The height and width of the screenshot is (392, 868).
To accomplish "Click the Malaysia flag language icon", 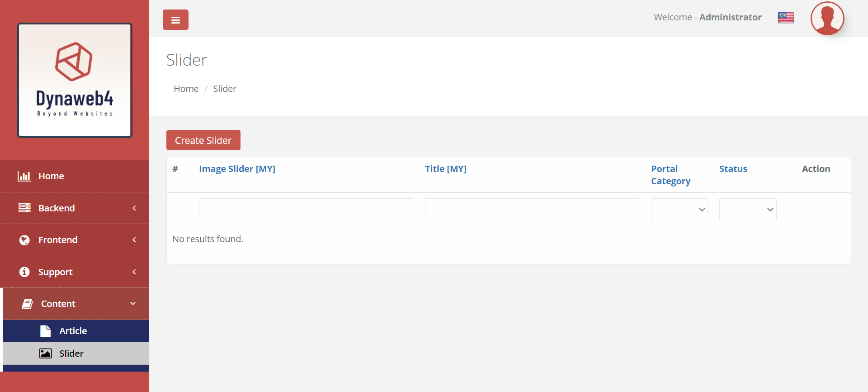I will [x=786, y=18].
